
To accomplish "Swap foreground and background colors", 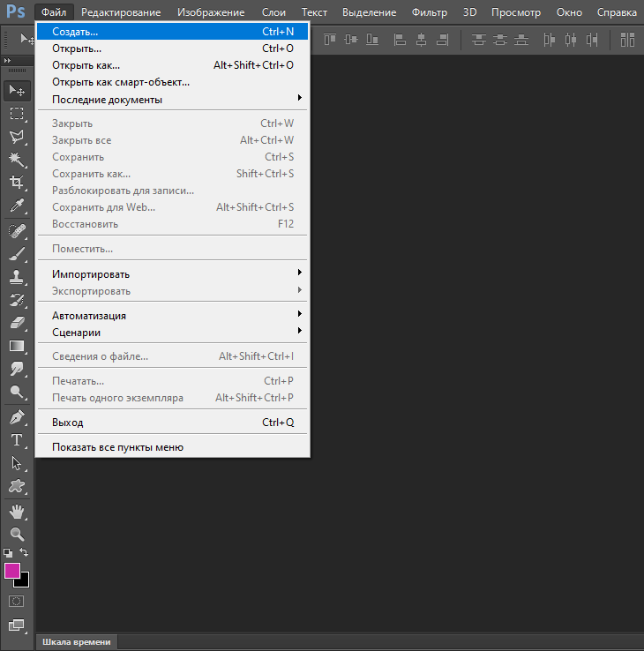I will (x=24, y=552).
